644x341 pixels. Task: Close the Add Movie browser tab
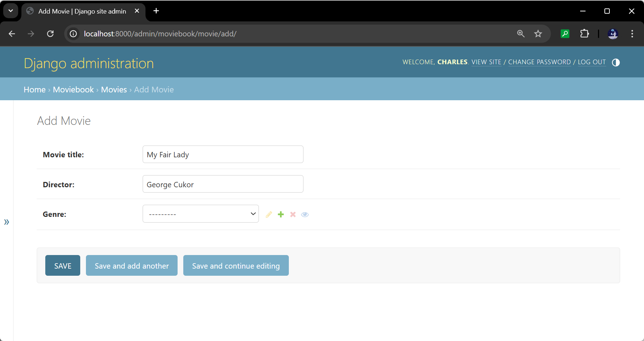coord(137,11)
